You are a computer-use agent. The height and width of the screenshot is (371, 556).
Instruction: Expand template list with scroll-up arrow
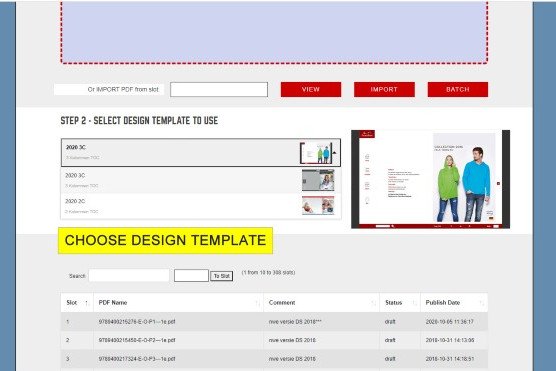[334, 153]
